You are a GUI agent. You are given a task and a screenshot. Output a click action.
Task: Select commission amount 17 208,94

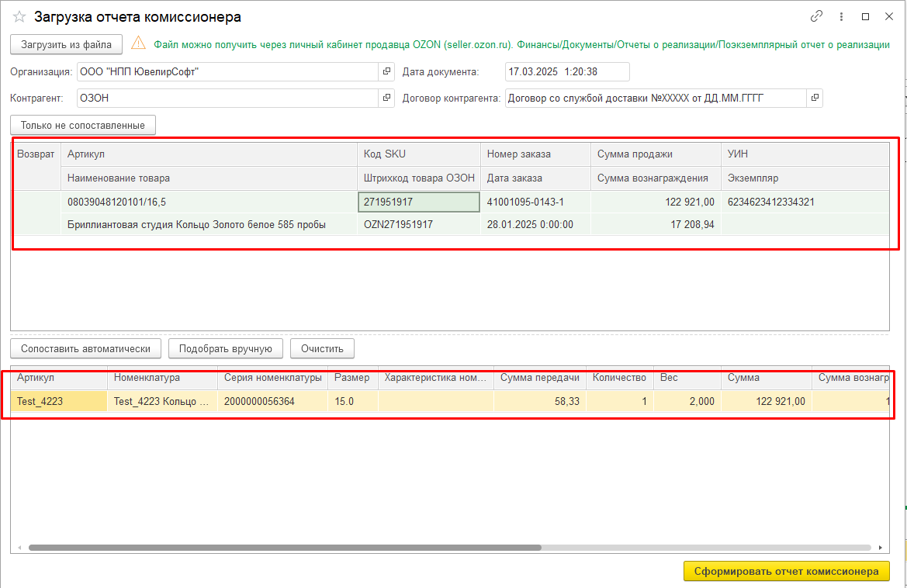pos(656,224)
